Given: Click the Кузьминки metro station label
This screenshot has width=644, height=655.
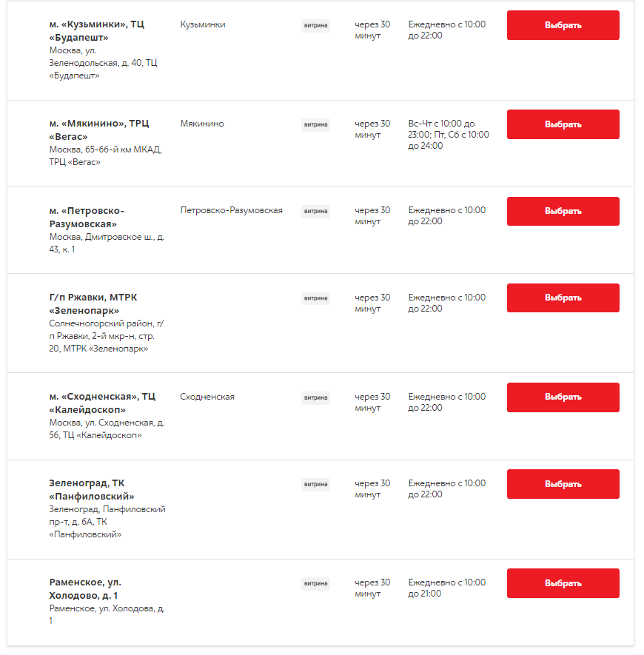Looking at the screenshot, I should click(x=203, y=24).
